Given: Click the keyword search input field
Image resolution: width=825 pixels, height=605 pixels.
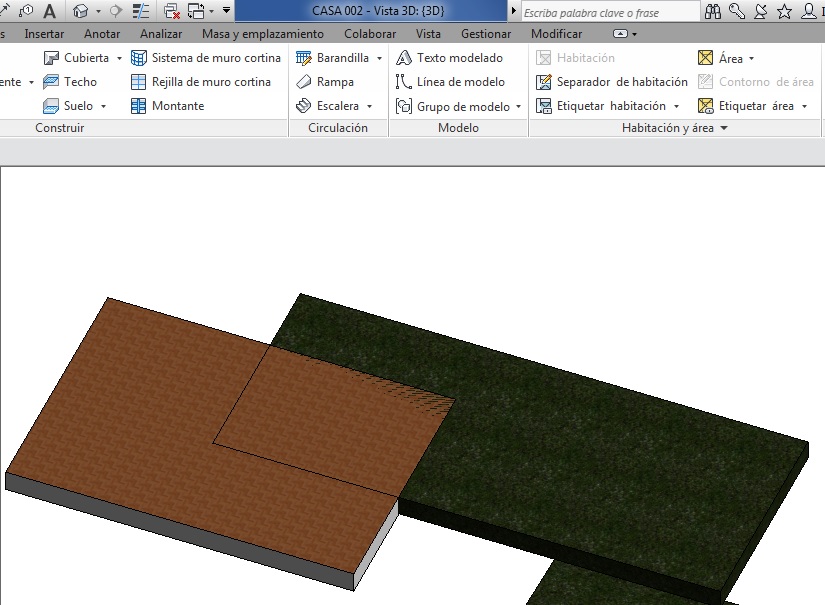Looking at the screenshot, I should point(610,12).
